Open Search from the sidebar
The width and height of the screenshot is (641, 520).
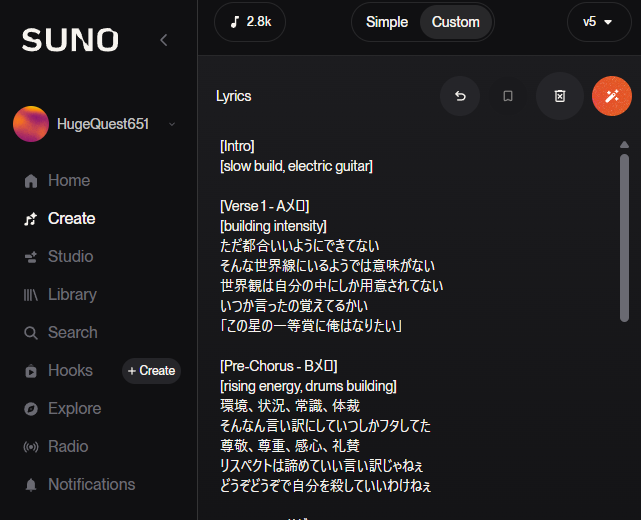click(72, 333)
